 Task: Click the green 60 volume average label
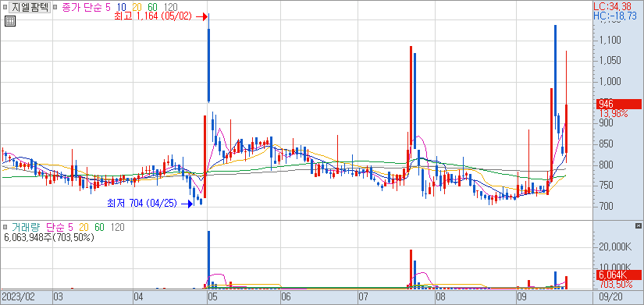point(100,227)
